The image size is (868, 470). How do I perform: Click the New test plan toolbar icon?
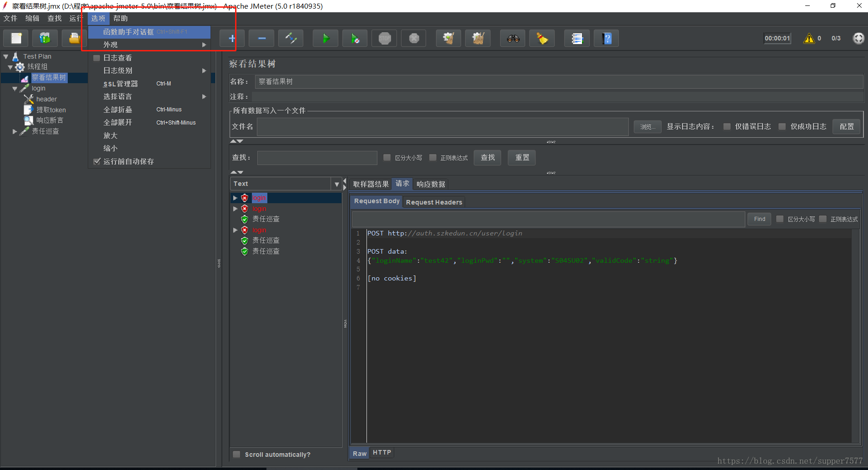point(16,38)
